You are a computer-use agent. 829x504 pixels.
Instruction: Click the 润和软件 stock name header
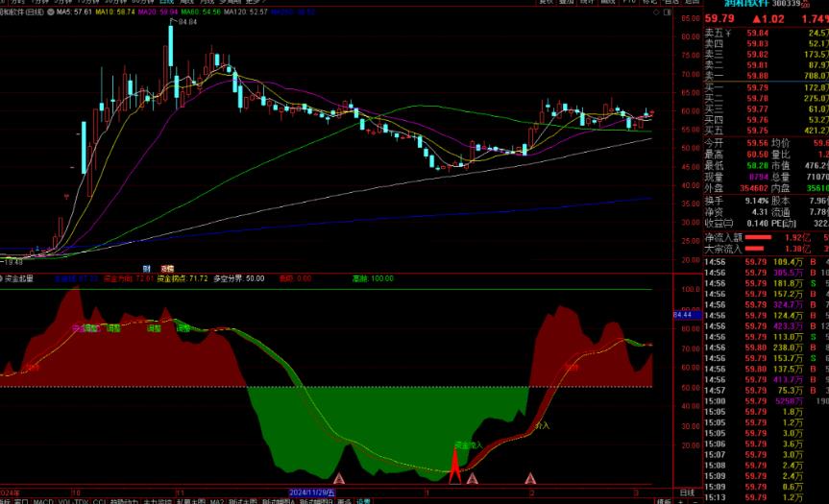pos(746,3)
